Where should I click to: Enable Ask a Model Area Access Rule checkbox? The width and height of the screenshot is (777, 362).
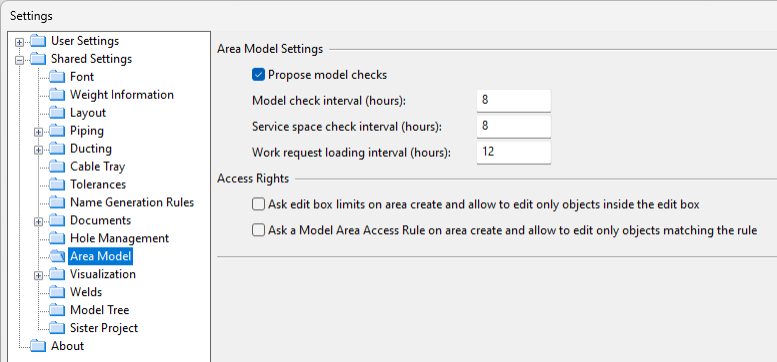[x=258, y=230]
